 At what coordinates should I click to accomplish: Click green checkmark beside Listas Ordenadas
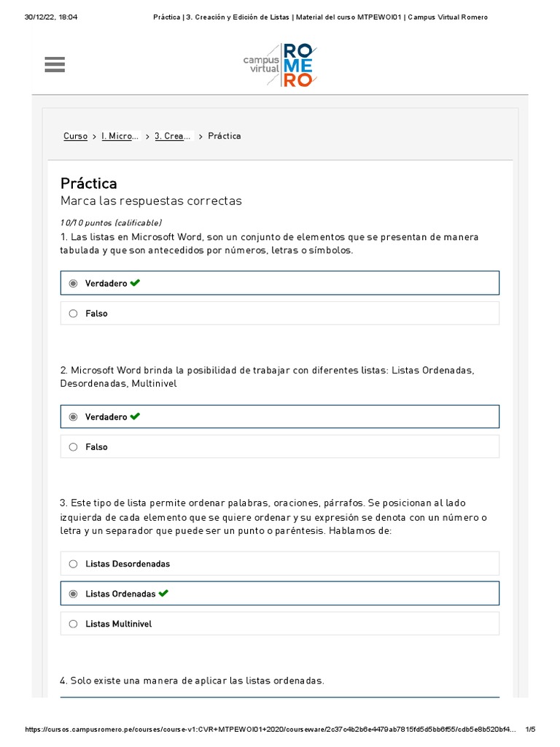coord(163,594)
